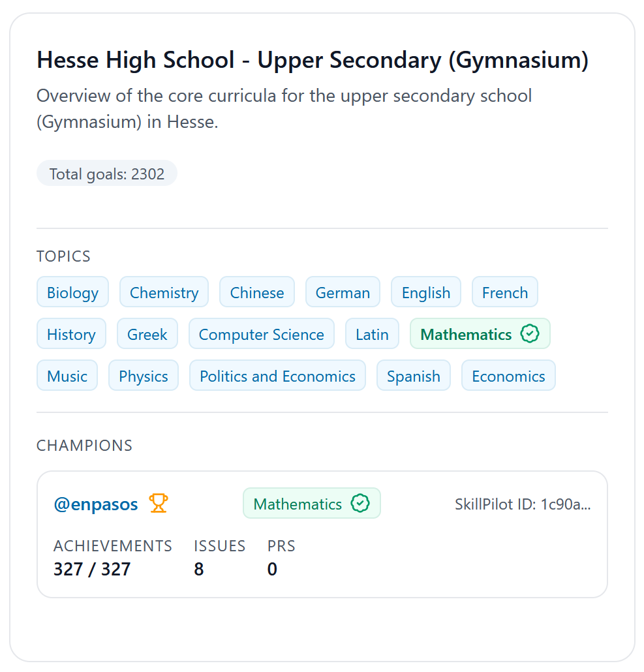The height and width of the screenshot is (672, 644).
Task: Visit the @enpasos champion profile link
Action: 96,504
